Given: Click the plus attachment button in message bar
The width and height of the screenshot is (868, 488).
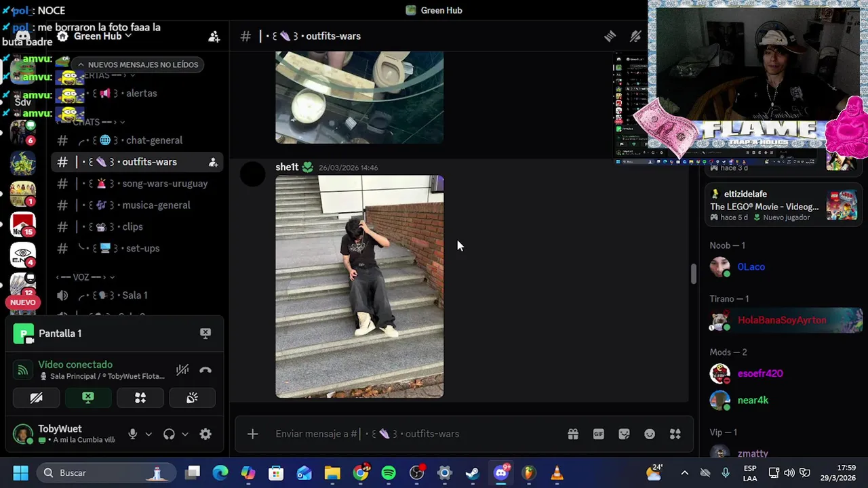Looking at the screenshot, I should tap(252, 434).
